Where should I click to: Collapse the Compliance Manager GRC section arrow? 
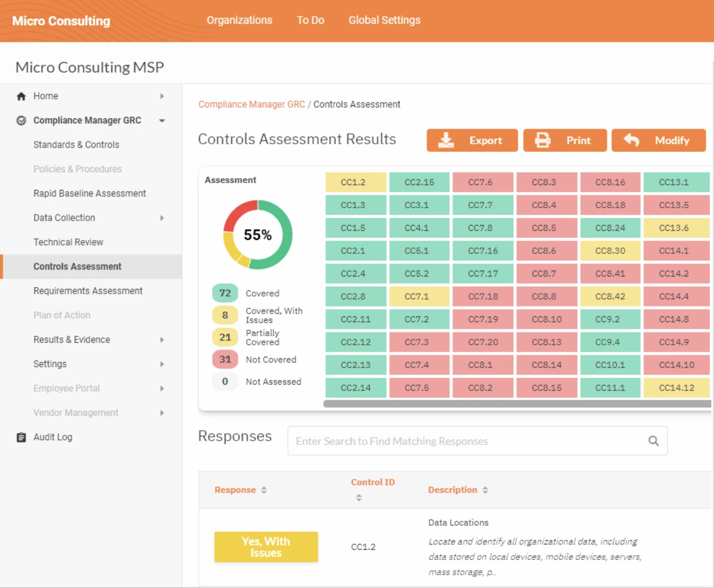click(162, 121)
